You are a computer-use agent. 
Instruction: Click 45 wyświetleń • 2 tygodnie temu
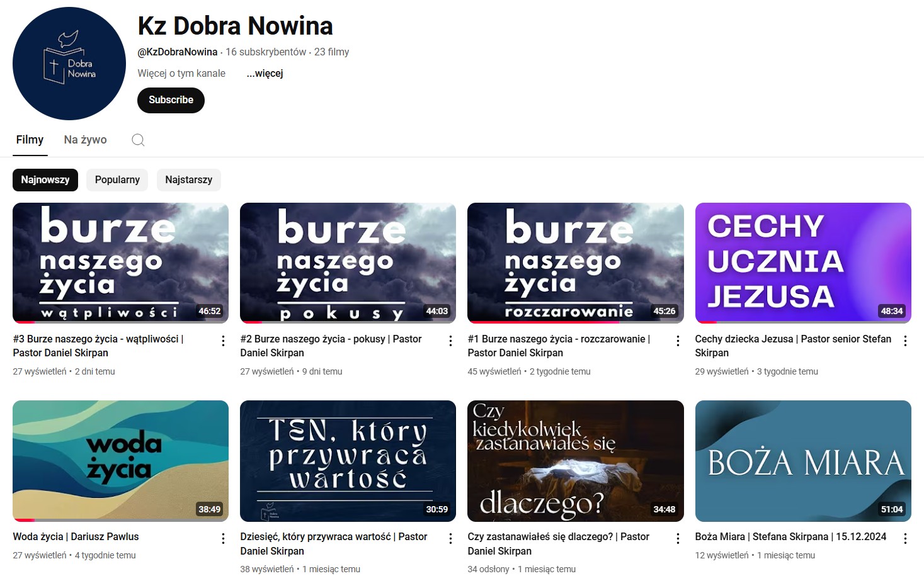[x=529, y=372]
